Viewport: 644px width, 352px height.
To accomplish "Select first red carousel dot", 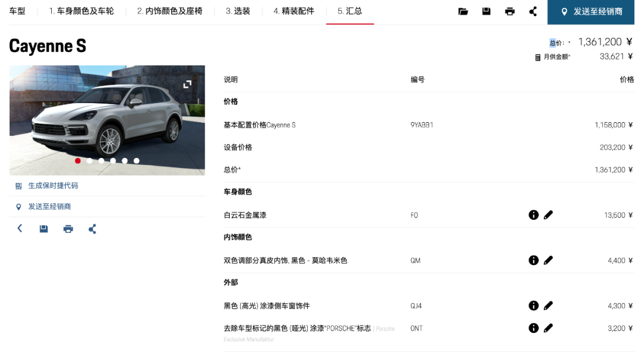I will click(x=78, y=161).
